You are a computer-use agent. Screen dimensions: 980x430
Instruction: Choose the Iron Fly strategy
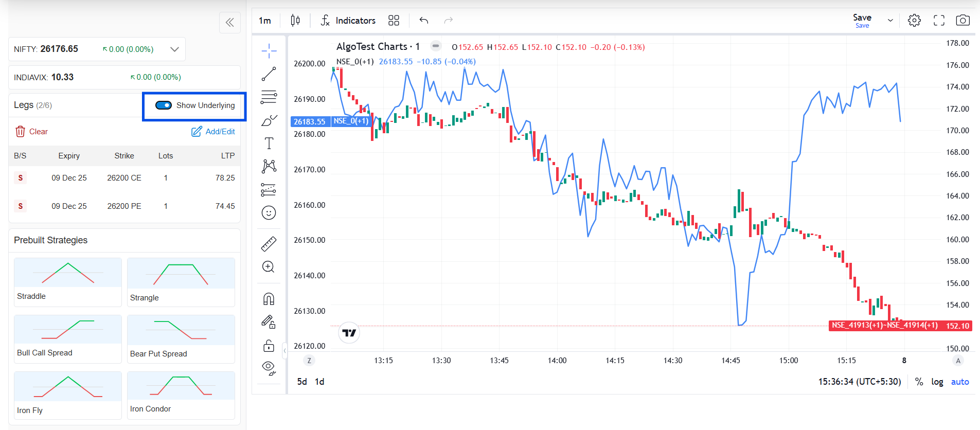click(68, 396)
